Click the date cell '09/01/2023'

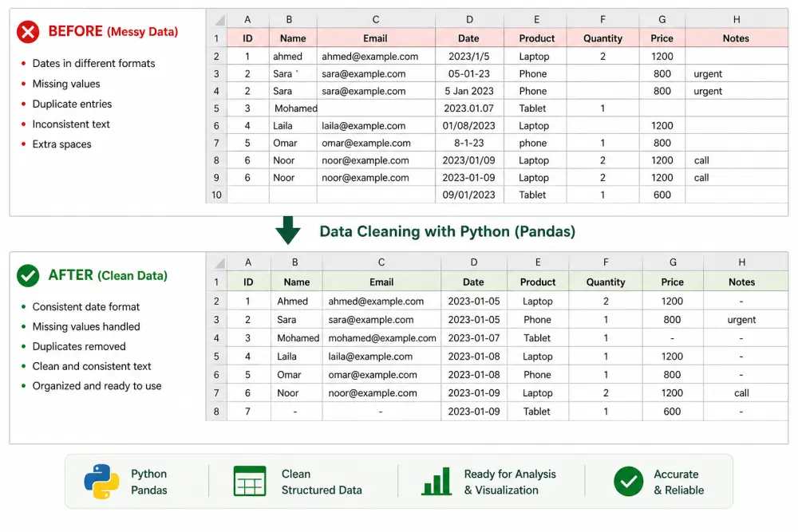tap(468, 195)
